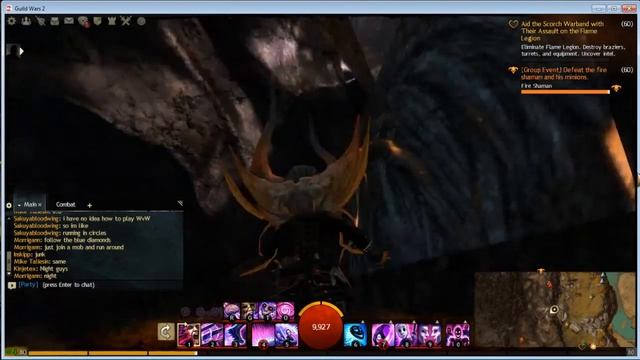Image resolution: width=640 pixels, height=360 pixels.
Task: Click the heart icon beside Scorch Warband task
Action: point(513,24)
